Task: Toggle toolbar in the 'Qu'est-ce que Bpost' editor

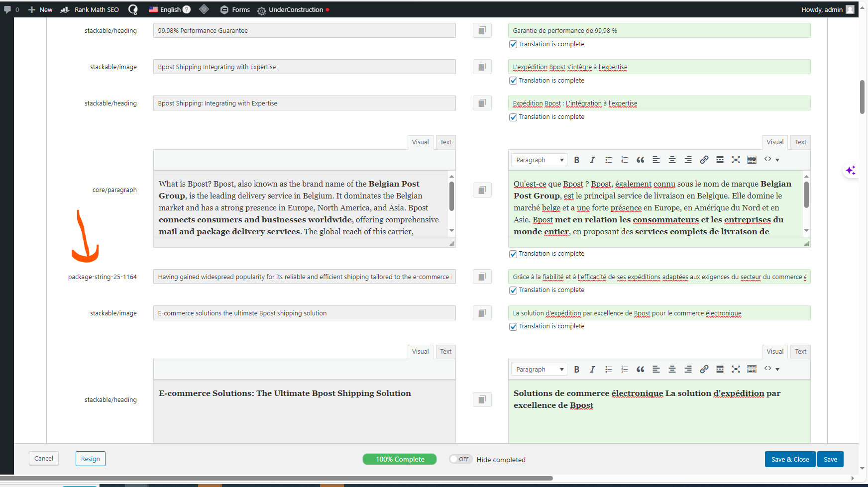Action: (x=752, y=160)
